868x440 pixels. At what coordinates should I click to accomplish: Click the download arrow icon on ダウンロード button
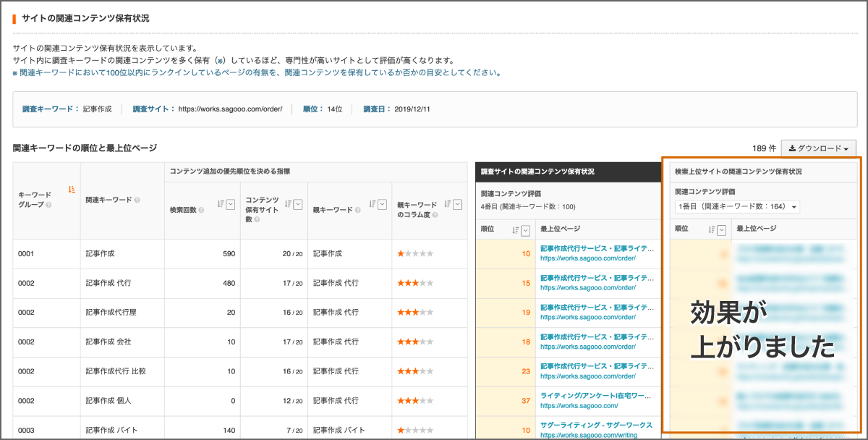pyautogui.click(x=792, y=148)
